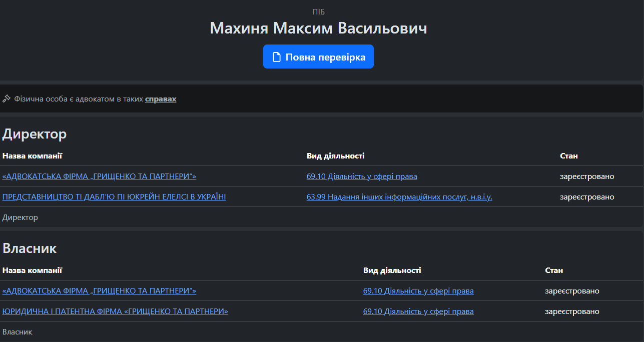Open the "ЮРИДИЧНА І ПАТЕНТНА ФІРМА" company link

coord(115,311)
